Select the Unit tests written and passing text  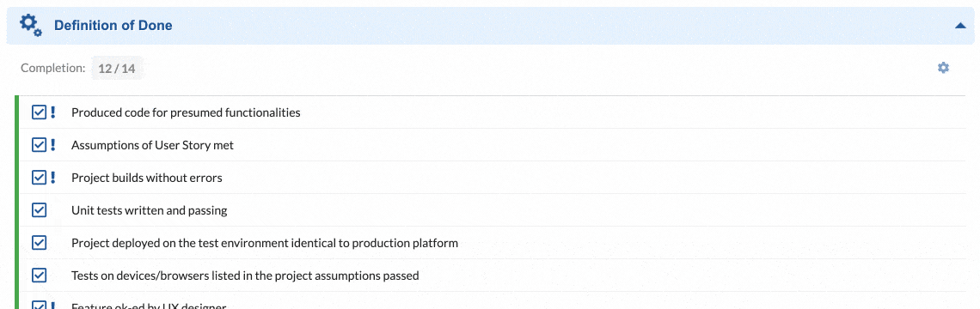click(x=150, y=210)
